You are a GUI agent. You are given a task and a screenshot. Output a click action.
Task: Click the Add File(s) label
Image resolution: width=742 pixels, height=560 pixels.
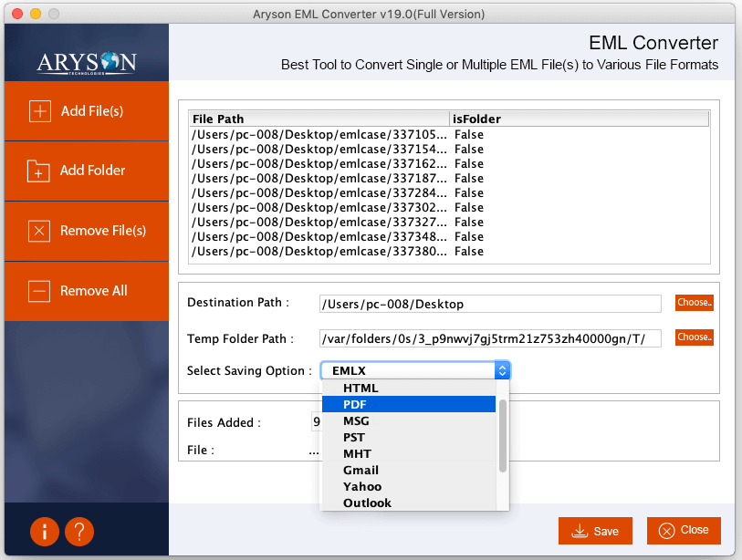point(92,111)
